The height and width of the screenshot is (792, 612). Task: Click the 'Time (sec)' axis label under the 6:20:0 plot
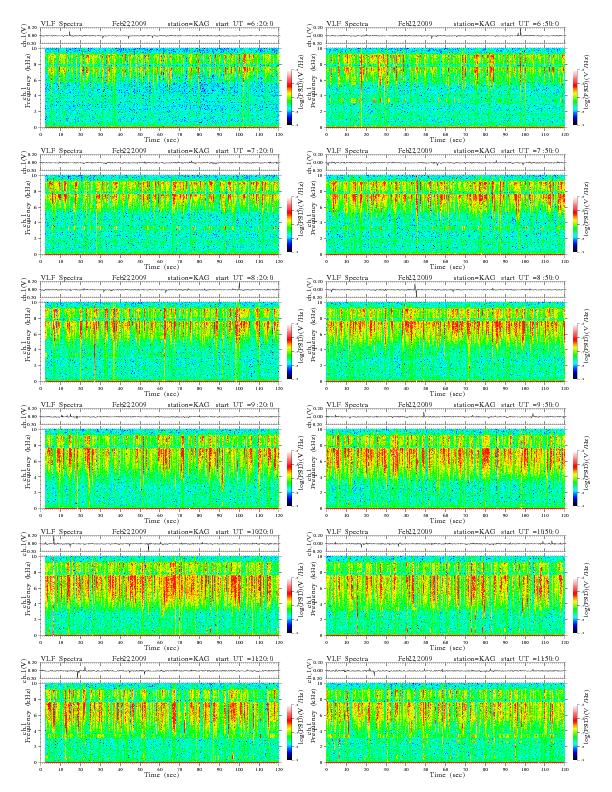(x=162, y=139)
